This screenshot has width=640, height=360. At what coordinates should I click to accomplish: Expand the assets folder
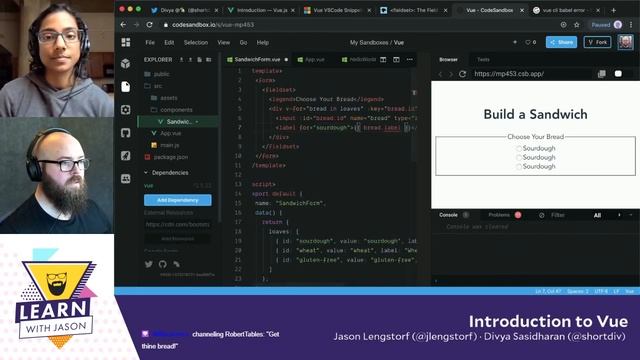coord(164,98)
